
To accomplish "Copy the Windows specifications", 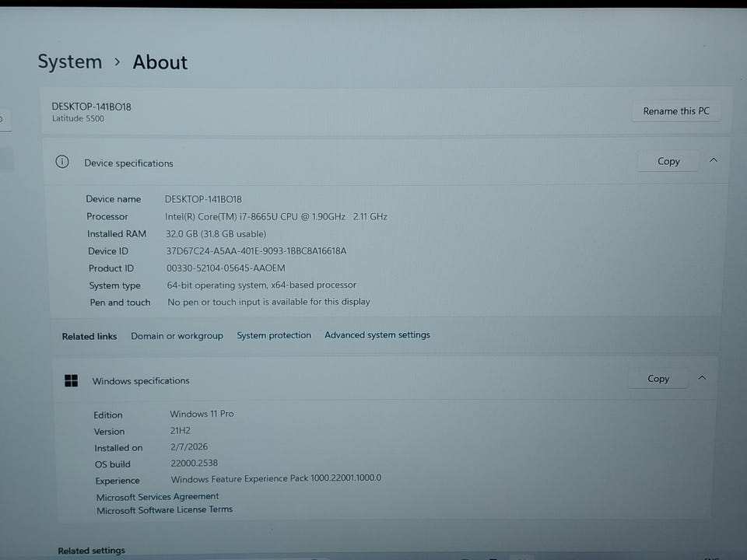I will coord(658,379).
